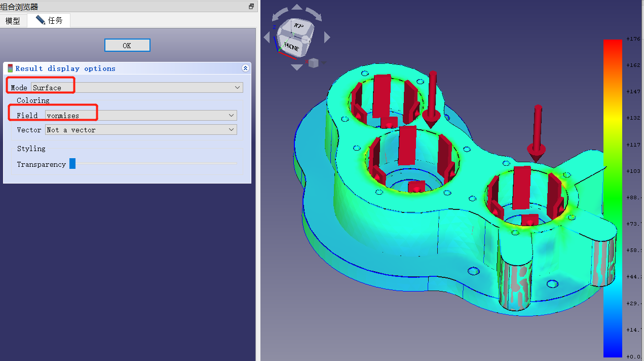Click the small mini-cube below the navigation cube
The height and width of the screenshot is (361, 644).
pyautogui.click(x=313, y=63)
